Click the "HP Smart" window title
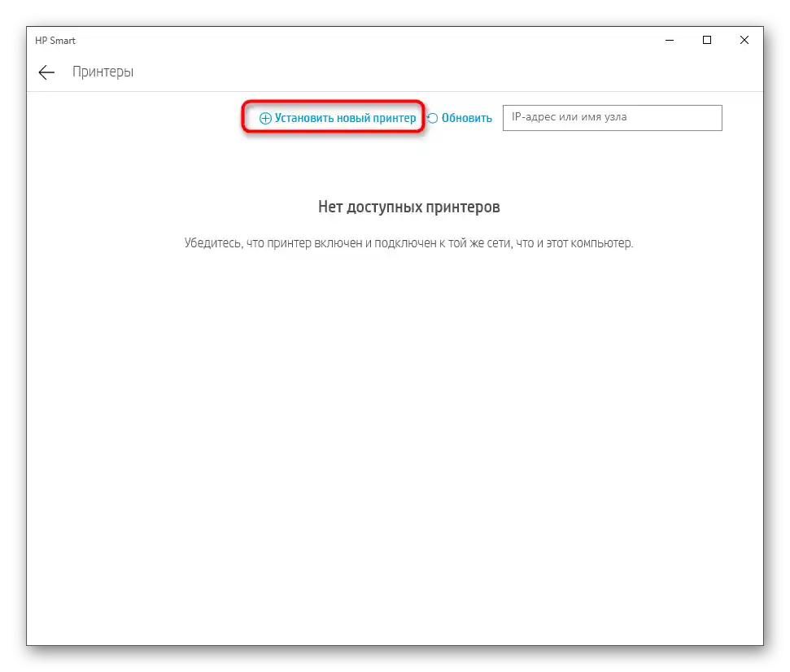 (55, 41)
